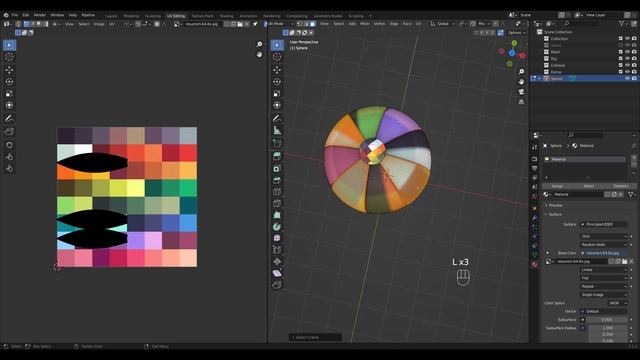Select the Cursor tool in 3D viewport toolbar

(277, 57)
